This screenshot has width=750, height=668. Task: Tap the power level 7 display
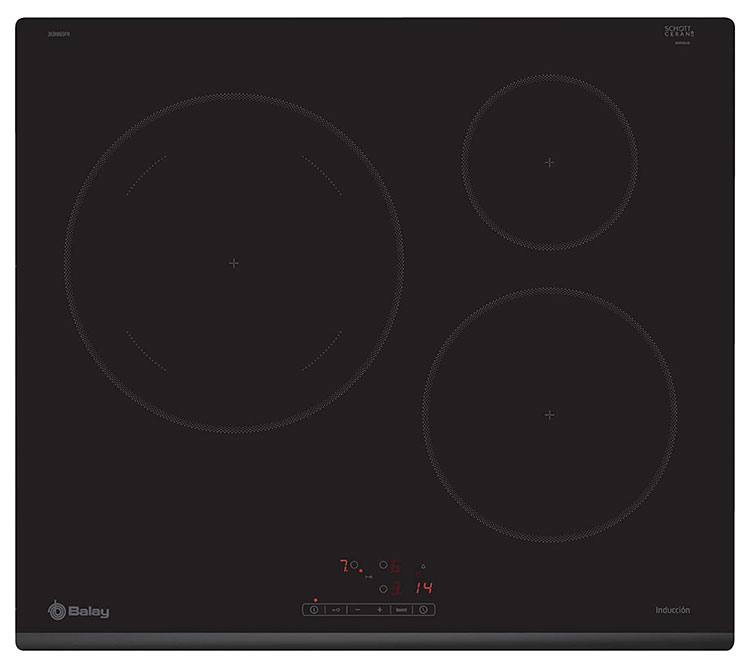[x=343, y=566]
